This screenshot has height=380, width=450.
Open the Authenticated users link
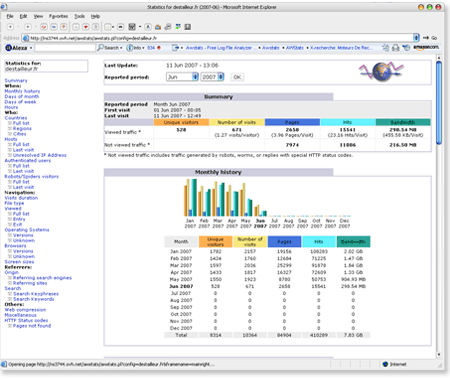tap(28, 160)
